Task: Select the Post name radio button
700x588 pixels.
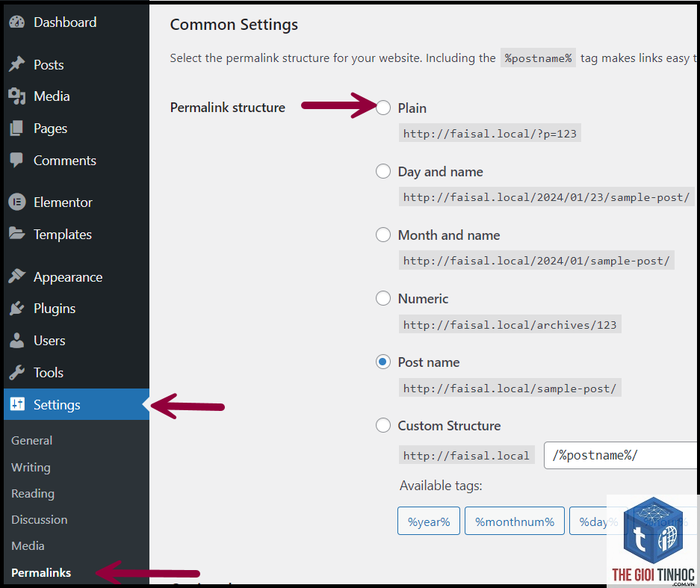Action: point(383,362)
